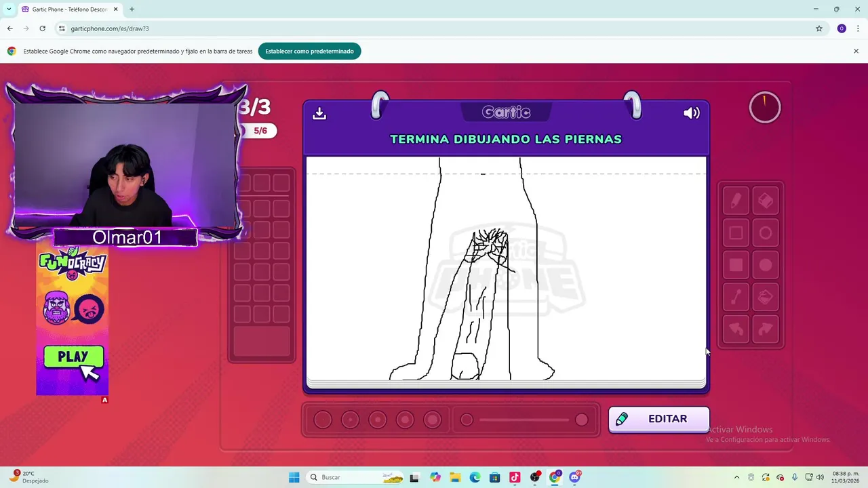Viewport: 868px width, 488px height.
Task: Bookmark this page with the star
Action: coord(819,28)
